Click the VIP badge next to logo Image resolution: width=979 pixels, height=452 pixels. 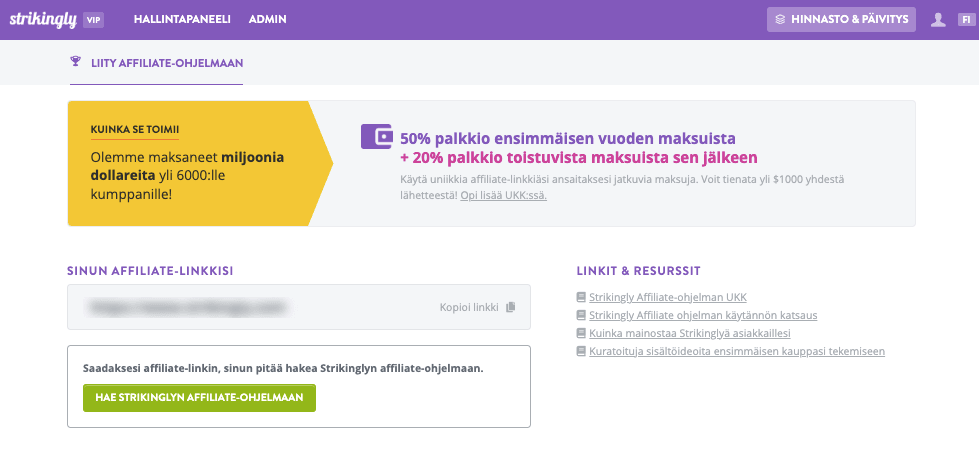click(95, 19)
